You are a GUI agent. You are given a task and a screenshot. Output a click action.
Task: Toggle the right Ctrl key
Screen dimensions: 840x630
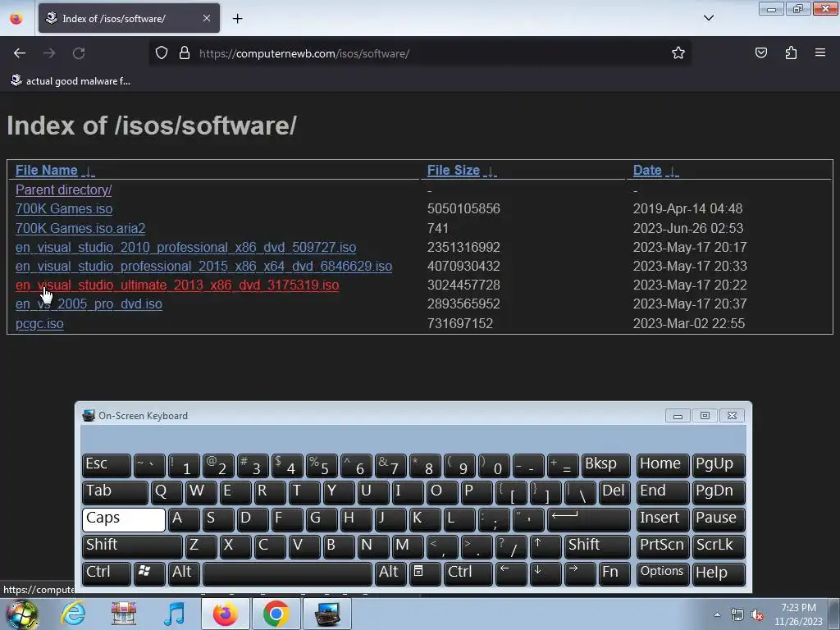coord(468,573)
